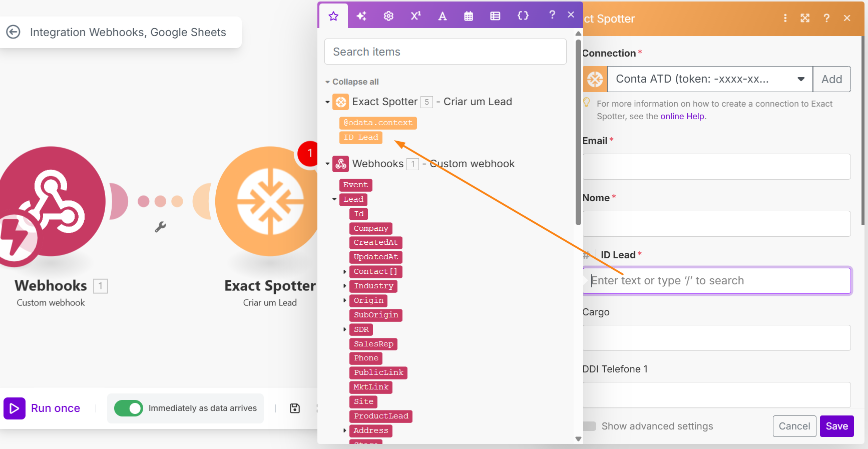Click the wrench filter icon between modules
The height and width of the screenshot is (449, 868).
[160, 227]
